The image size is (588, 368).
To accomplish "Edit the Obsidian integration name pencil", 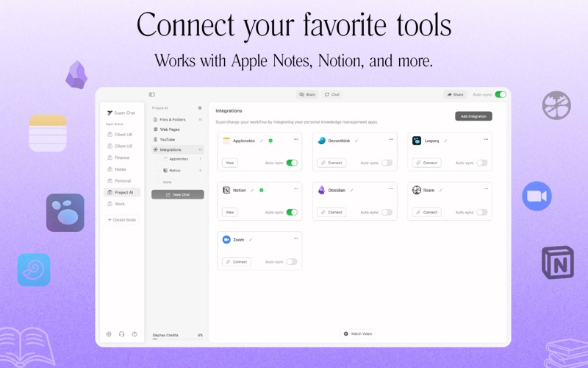I will 351,191.
